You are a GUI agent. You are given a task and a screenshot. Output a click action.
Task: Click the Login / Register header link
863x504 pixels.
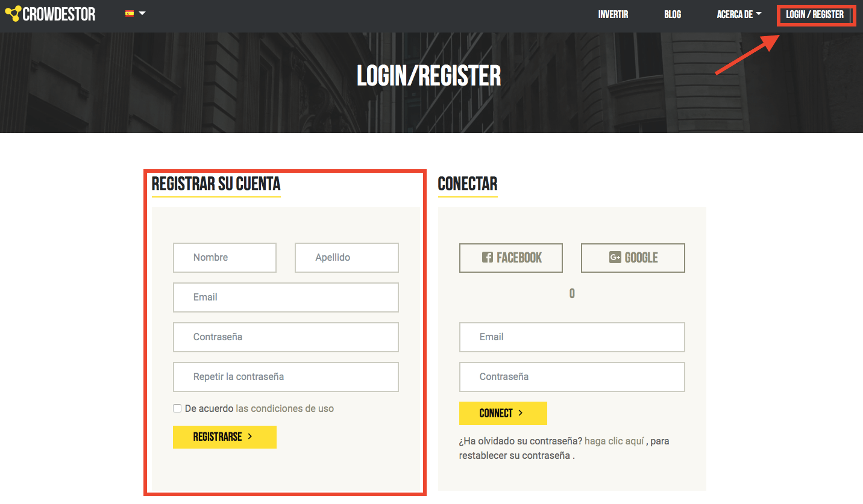click(816, 14)
